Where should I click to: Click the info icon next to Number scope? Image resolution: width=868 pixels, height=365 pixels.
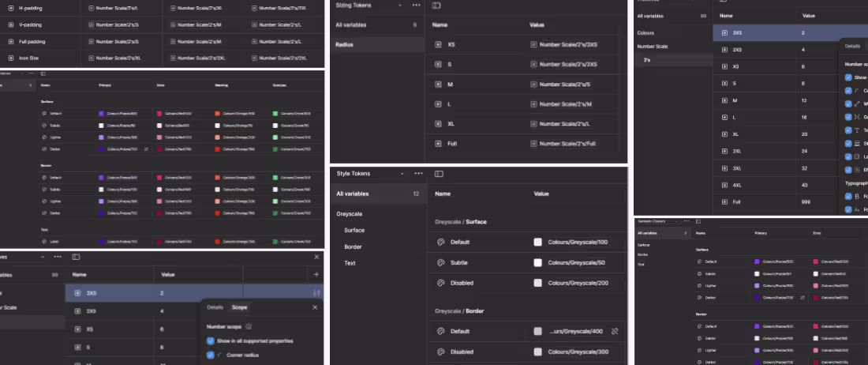[248, 327]
